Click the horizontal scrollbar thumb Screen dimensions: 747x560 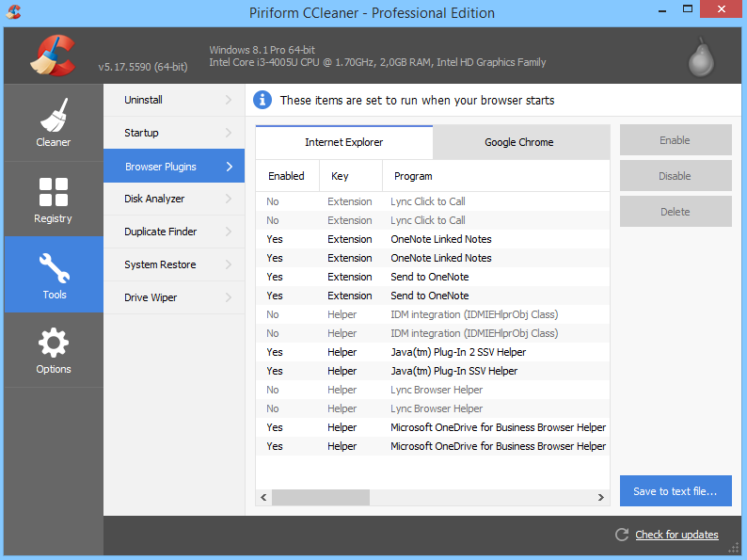click(320, 497)
